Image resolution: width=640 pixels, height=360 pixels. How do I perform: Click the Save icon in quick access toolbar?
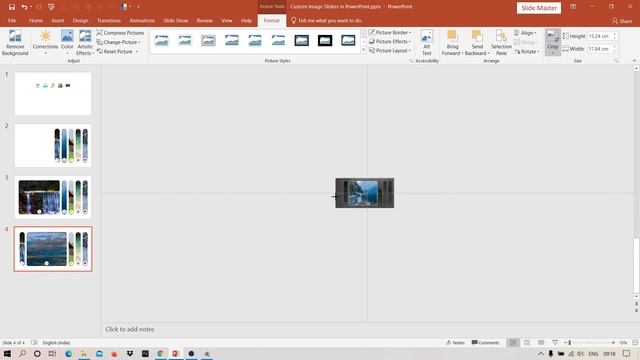pyautogui.click(x=12, y=7)
